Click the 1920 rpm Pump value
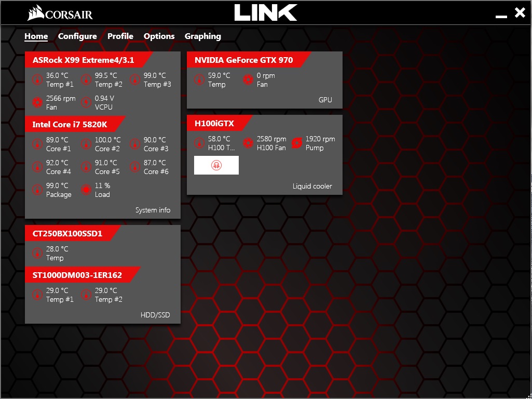Screen dimensions: 532x399 pyautogui.click(x=320, y=139)
